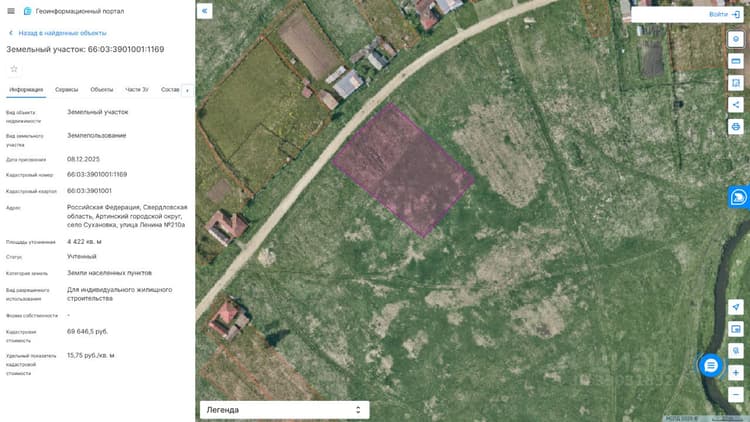Image resolution: width=750 pixels, height=422 pixels.
Task: Switch to the Информация tab
Action: coord(26,89)
